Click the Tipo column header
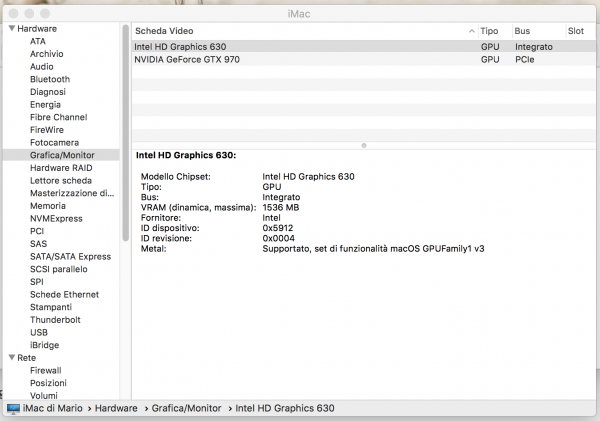 pyautogui.click(x=490, y=32)
